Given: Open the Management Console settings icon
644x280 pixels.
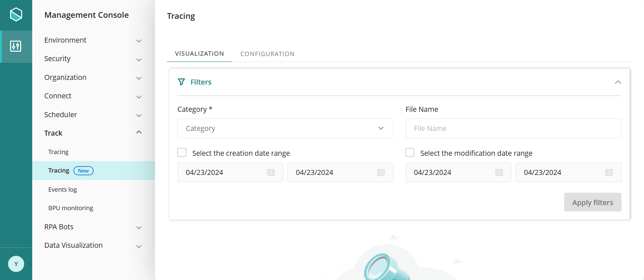Looking at the screenshot, I should coord(16,46).
